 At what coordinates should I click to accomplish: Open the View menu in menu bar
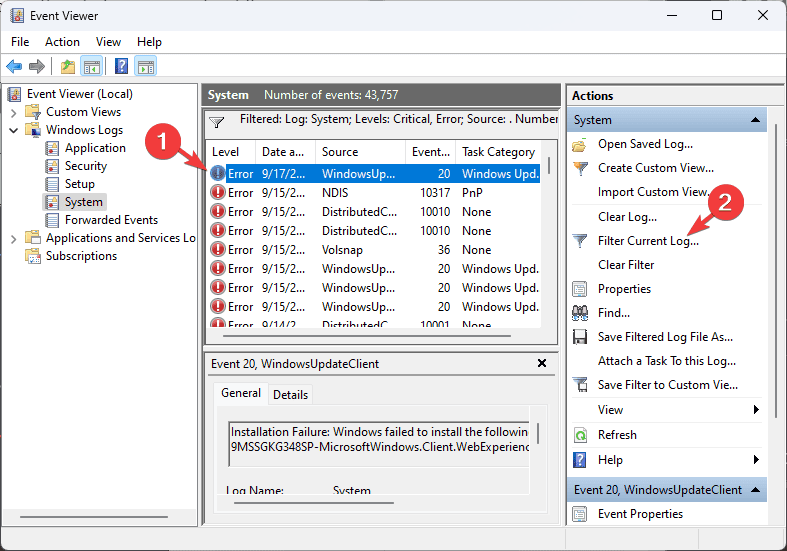click(x=108, y=42)
